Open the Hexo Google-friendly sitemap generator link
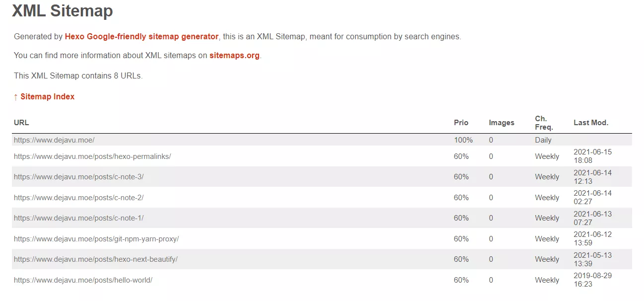Image resolution: width=644 pixels, height=301 pixels. point(141,36)
